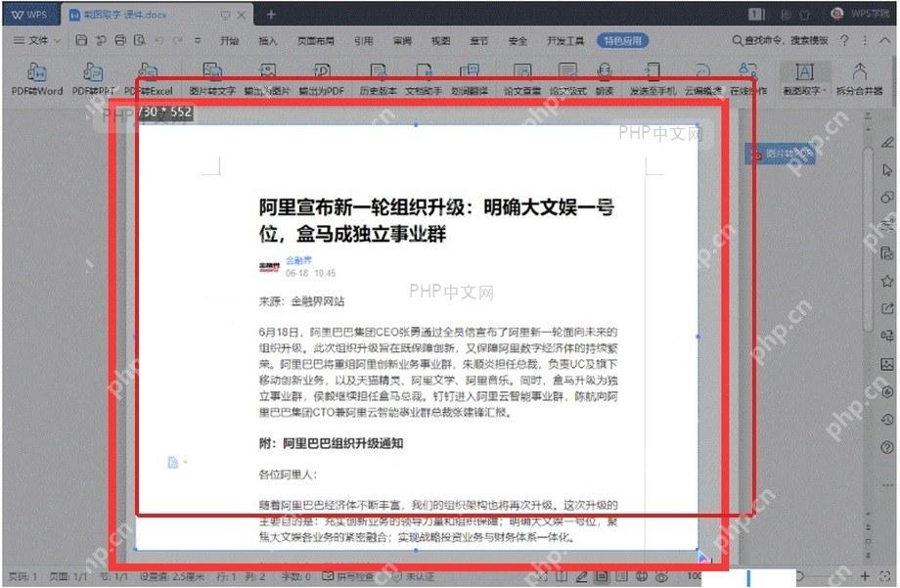Image resolution: width=900 pixels, height=588 pixels.
Task: Toggle page layout view in status bar
Action: pos(602,576)
